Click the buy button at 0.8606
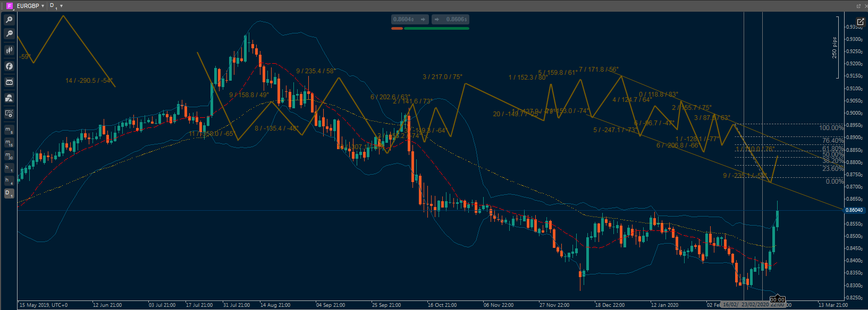 coord(450,20)
